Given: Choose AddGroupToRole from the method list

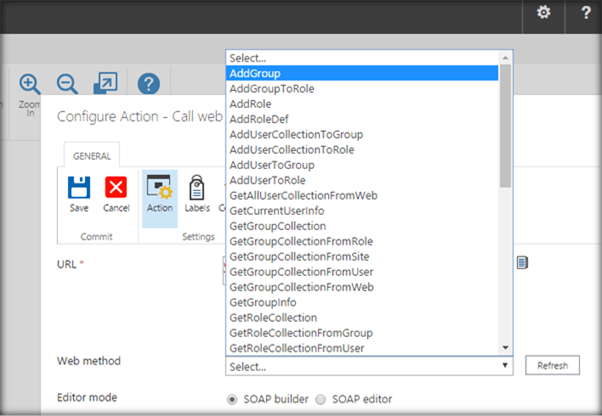Looking at the screenshot, I should [x=362, y=89].
